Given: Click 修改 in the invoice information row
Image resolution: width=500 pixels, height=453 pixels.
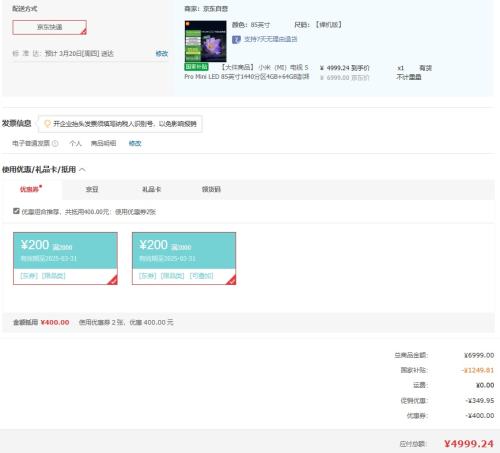Looking at the screenshot, I should pyautogui.click(x=135, y=143).
